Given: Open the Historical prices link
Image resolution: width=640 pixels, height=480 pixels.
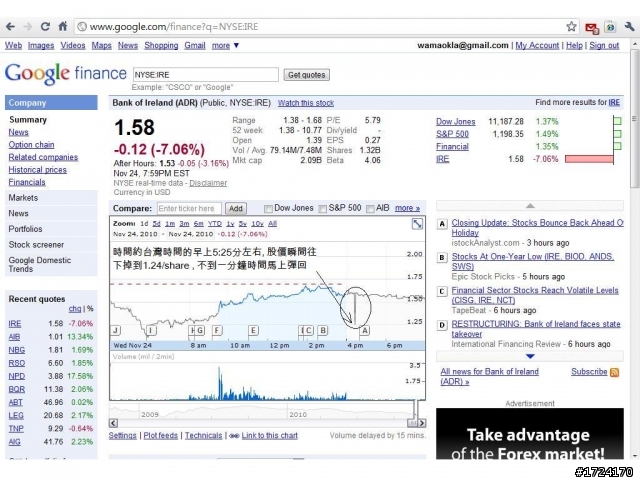Looking at the screenshot, I should pyautogui.click(x=38, y=170).
